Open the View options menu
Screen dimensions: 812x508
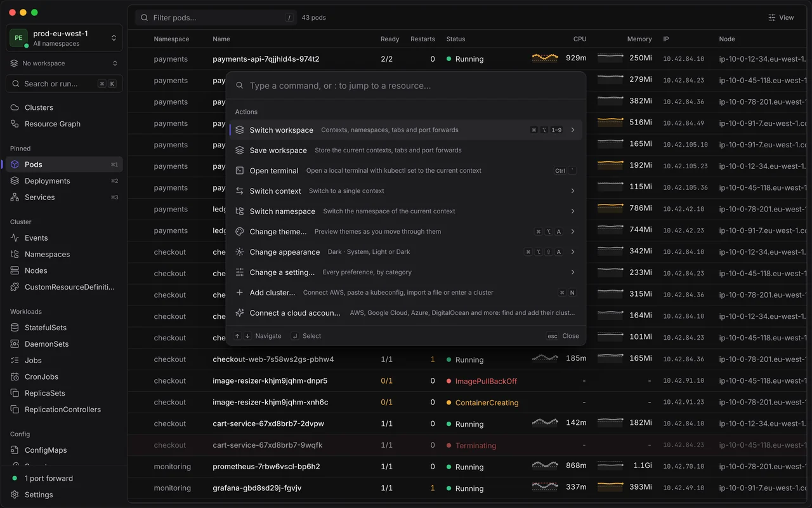[781, 18]
